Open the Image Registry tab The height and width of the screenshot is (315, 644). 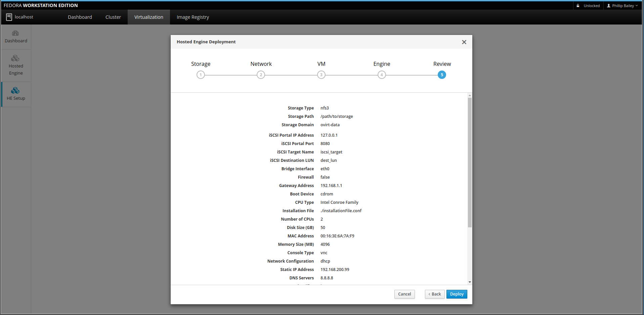tap(192, 17)
